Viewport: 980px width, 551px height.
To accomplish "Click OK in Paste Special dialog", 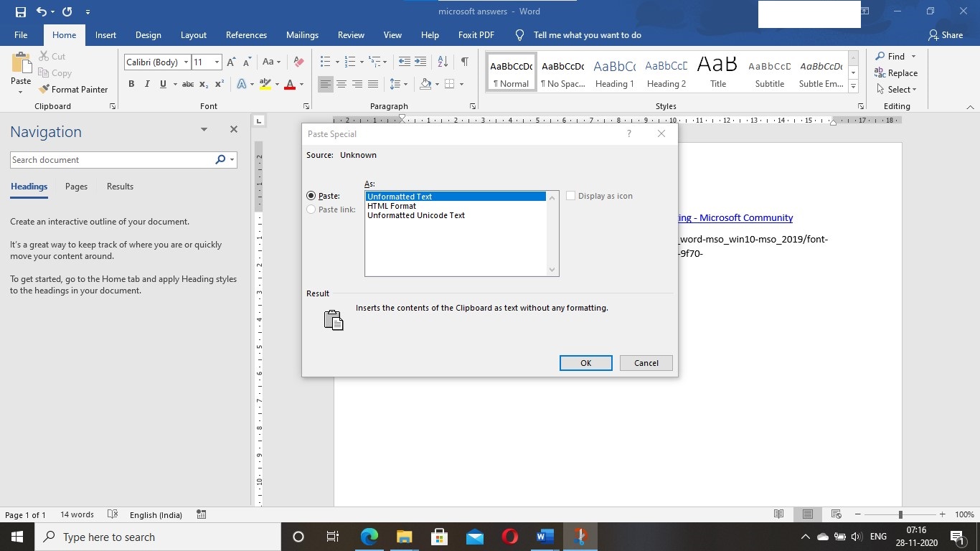I will (x=585, y=363).
